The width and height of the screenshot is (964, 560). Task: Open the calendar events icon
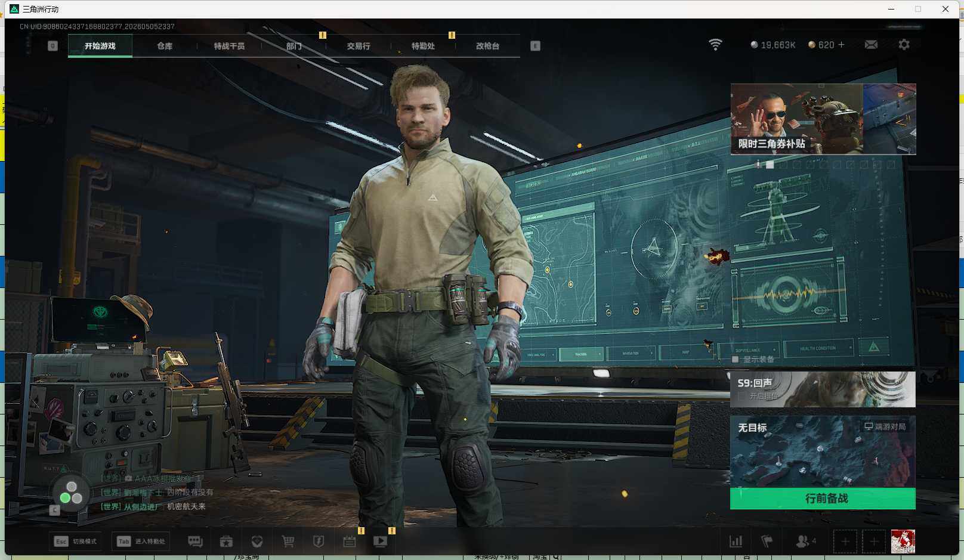350,542
